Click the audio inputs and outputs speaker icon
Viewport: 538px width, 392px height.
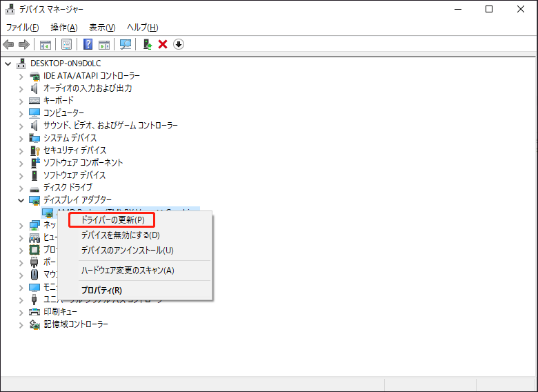pyautogui.click(x=34, y=88)
